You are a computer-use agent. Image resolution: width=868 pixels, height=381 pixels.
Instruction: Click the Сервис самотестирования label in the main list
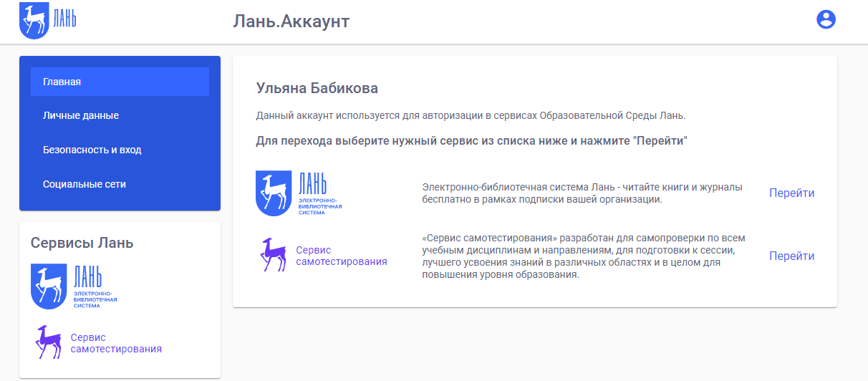coord(341,256)
